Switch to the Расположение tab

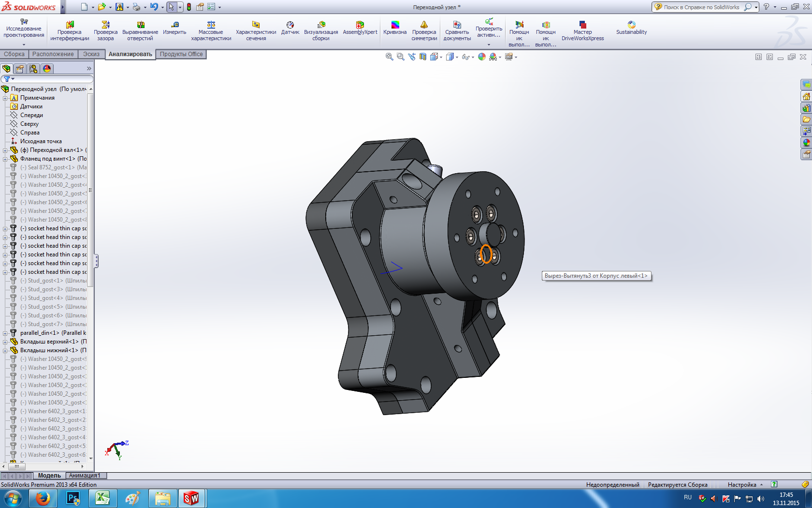click(x=53, y=54)
